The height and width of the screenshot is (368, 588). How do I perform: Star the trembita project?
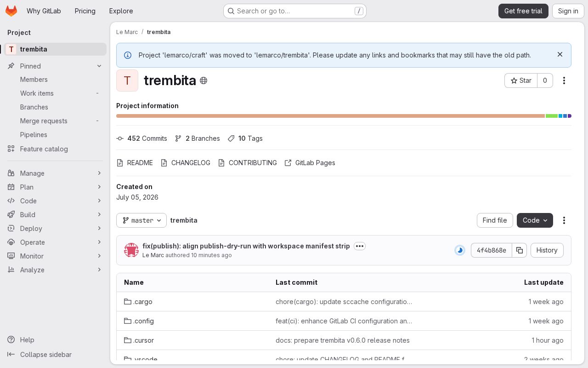tap(521, 80)
